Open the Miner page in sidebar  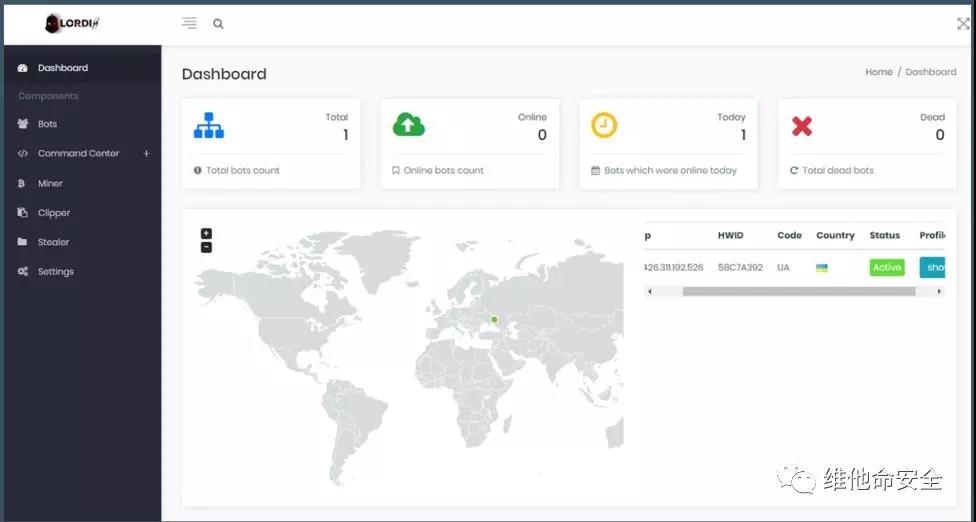(x=50, y=184)
